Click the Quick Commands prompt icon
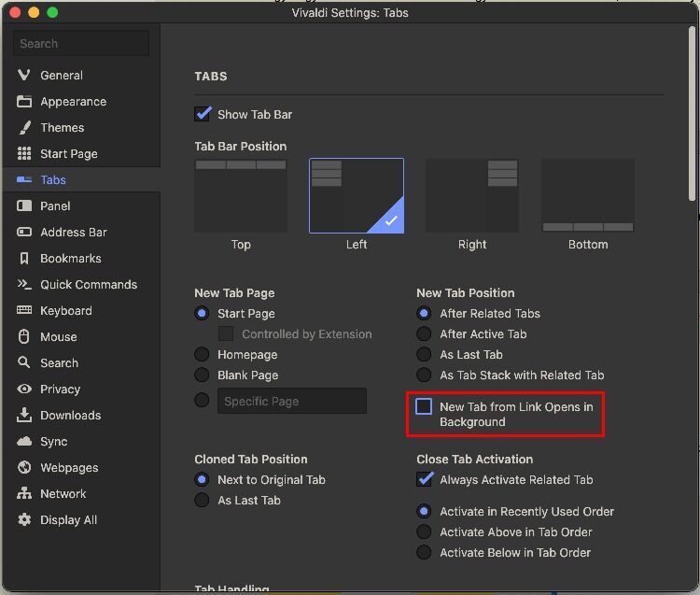The image size is (700, 595). coord(24,284)
